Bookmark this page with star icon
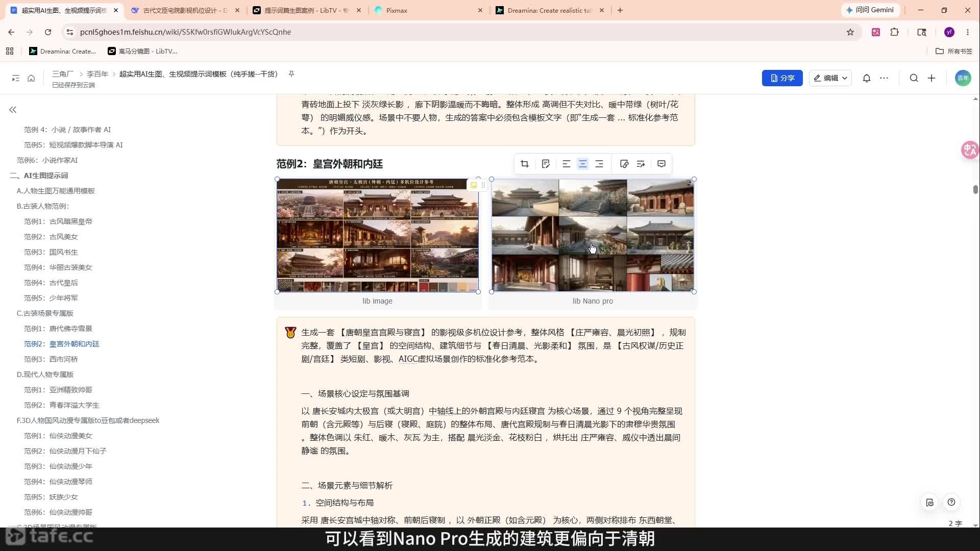980x551 pixels. click(850, 32)
